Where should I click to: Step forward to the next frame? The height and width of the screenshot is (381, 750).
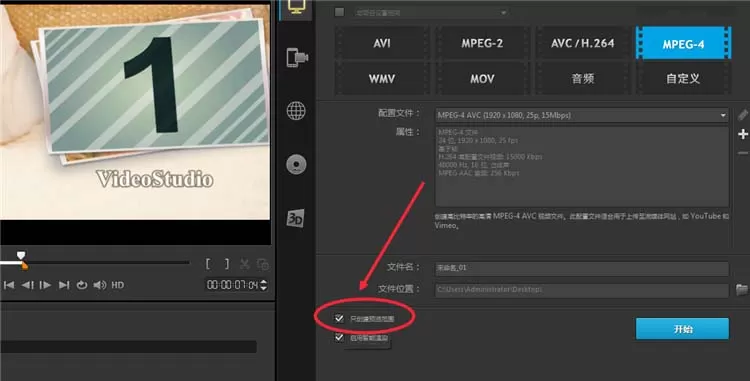[x=45, y=285]
